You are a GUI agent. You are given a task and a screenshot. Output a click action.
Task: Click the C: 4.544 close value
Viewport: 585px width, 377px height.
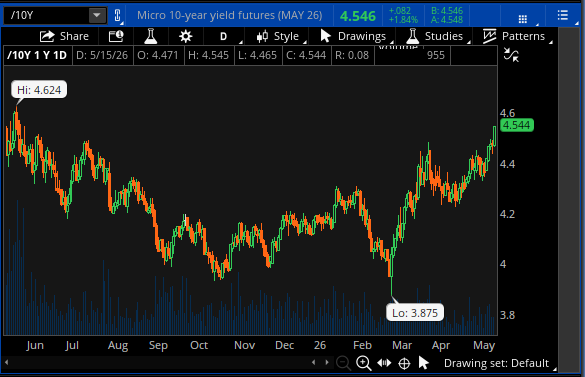click(306, 55)
